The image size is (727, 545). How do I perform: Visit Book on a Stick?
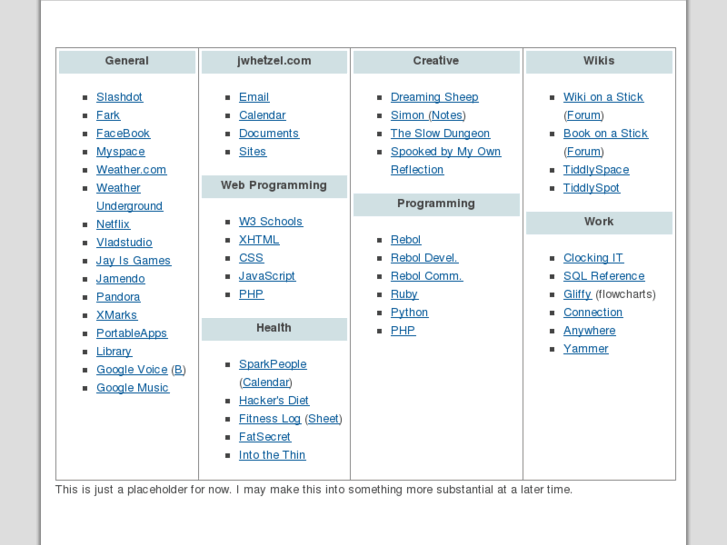point(606,133)
